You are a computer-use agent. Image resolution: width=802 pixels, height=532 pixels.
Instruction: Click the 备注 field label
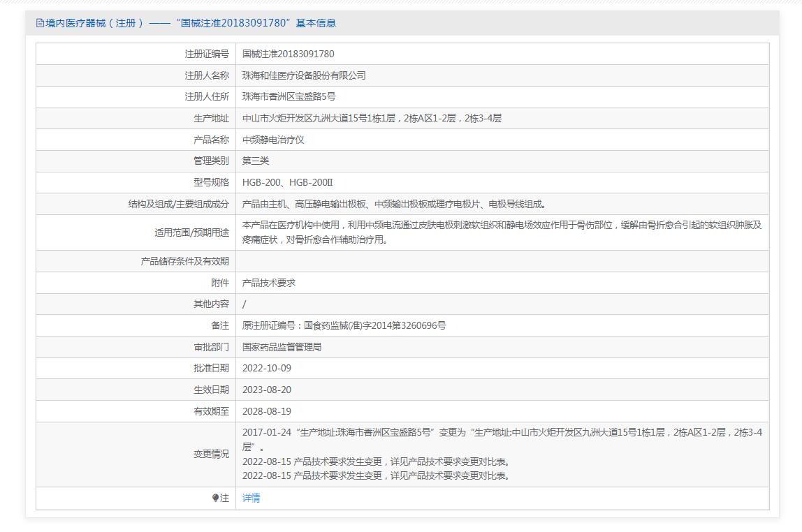[x=220, y=325]
